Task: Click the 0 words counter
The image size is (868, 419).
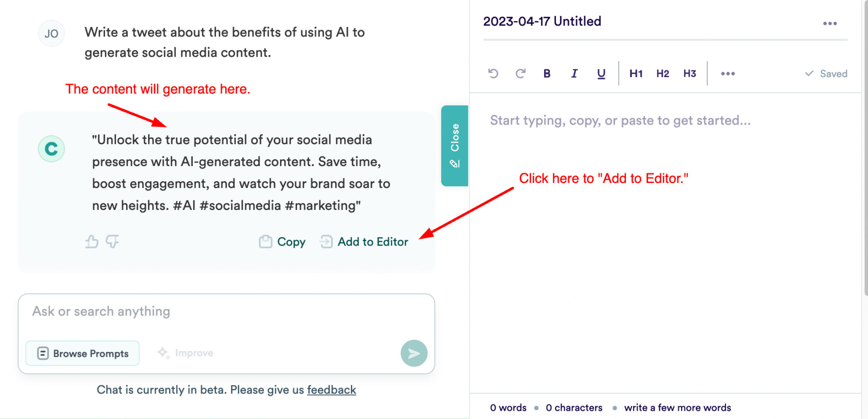Action: (508, 408)
